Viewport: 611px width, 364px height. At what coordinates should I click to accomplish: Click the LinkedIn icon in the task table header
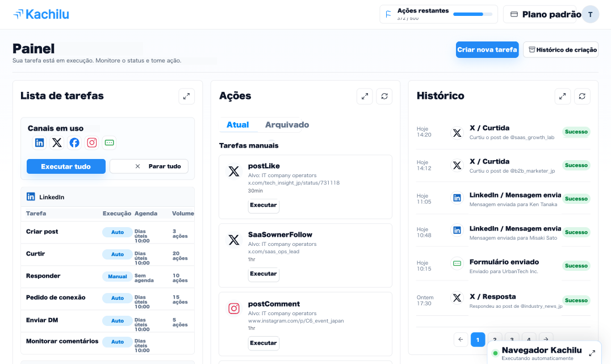[31, 197]
